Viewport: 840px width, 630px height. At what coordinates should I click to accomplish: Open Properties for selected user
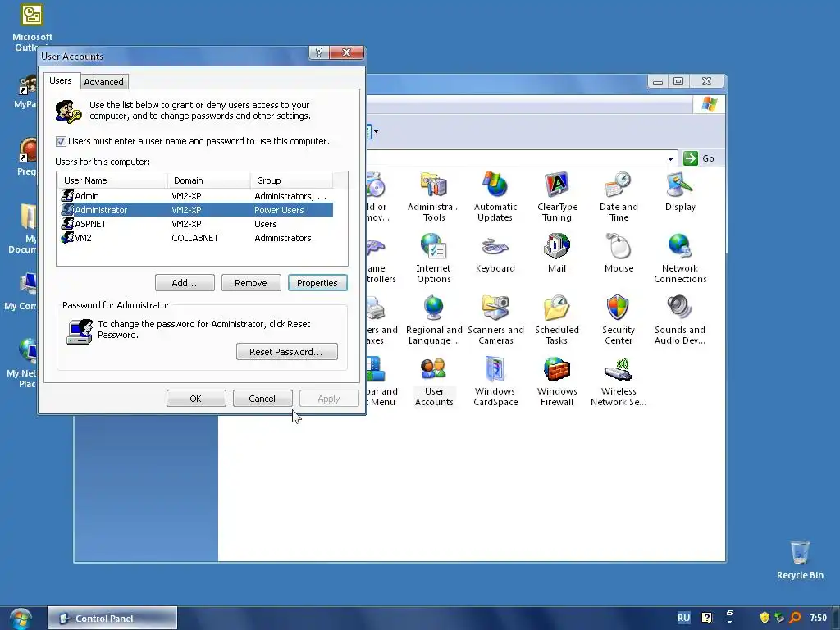(x=317, y=283)
